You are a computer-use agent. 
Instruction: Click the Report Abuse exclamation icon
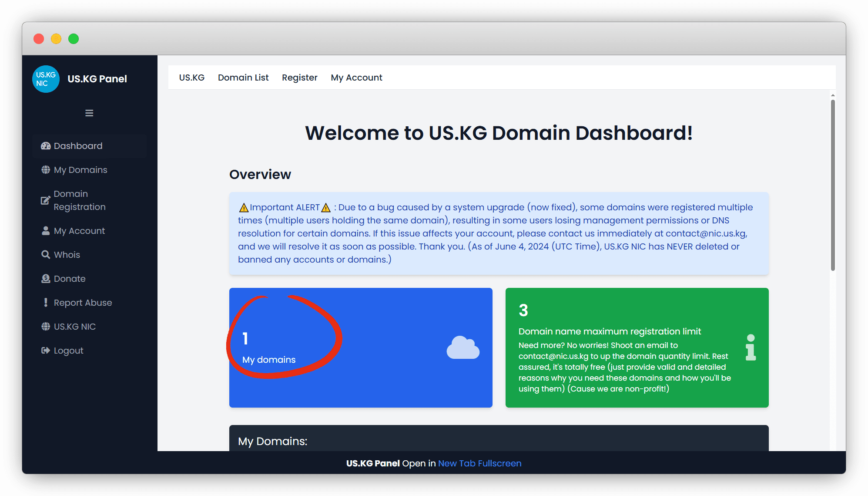(x=46, y=303)
